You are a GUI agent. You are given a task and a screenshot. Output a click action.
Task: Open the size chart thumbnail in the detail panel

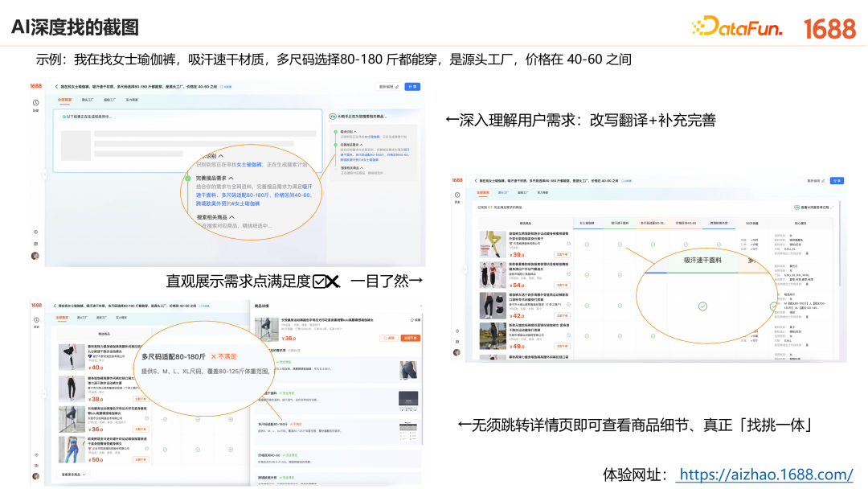click(408, 431)
